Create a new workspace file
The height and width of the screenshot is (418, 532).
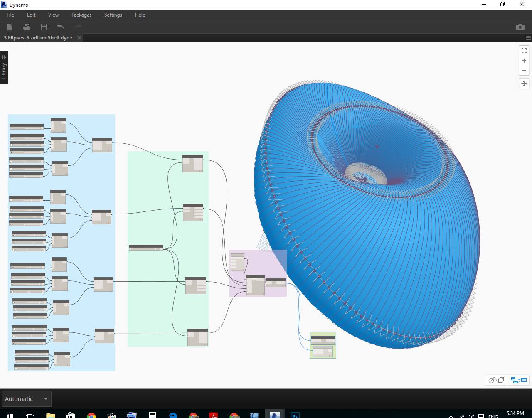pyautogui.click(x=9, y=27)
